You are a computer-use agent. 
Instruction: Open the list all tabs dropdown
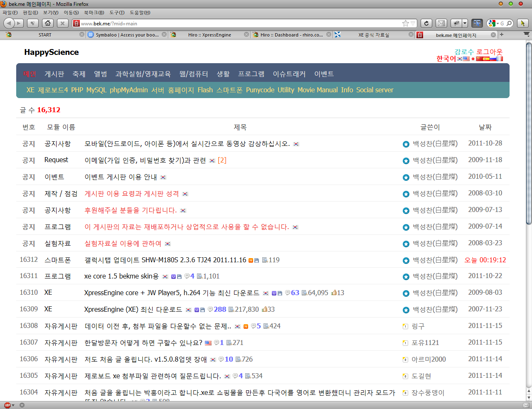point(527,34)
